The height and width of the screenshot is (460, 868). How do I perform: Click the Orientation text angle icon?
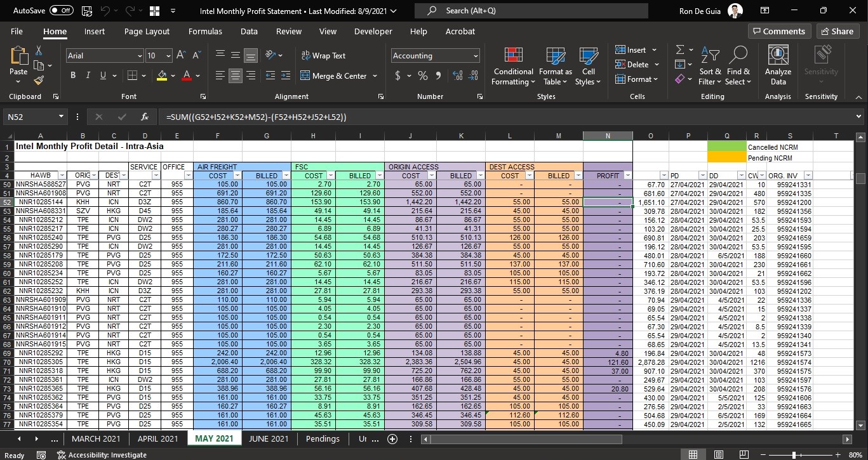270,55
